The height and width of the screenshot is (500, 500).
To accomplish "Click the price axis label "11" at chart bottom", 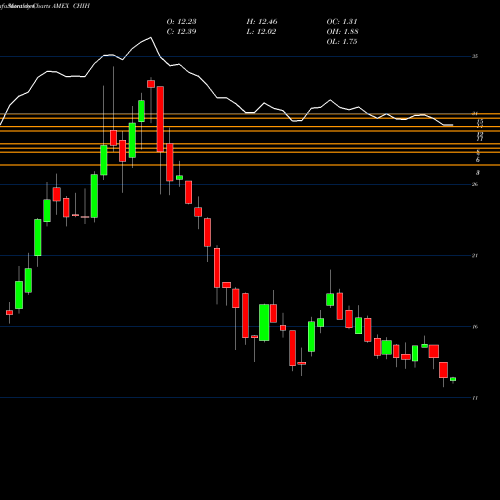I will pyautogui.click(x=475, y=398).
